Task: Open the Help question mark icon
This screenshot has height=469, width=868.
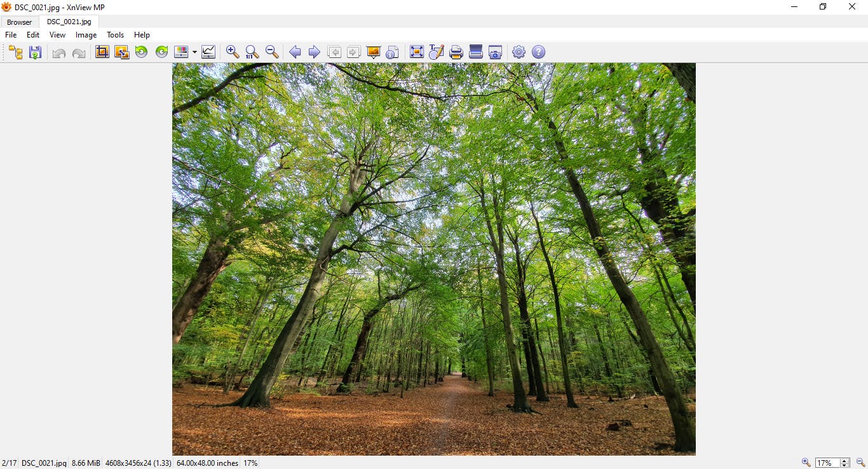Action: pyautogui.click(x=539, y=52)
